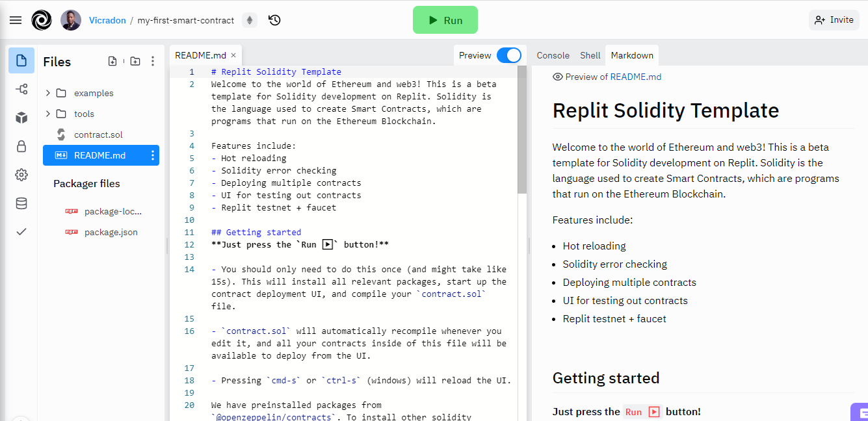This screenshot has height=421, width=868.
Task: Toggle the Preview switch off
Action: pos(509,55)
